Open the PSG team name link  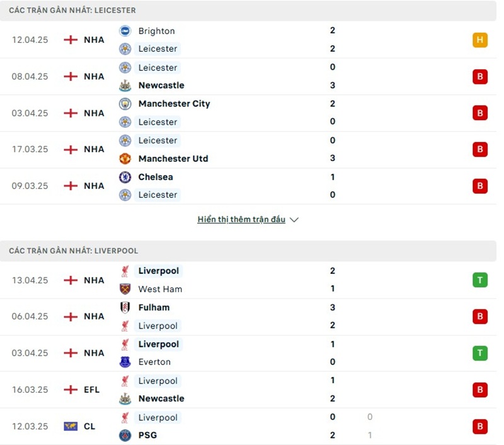pyautogui.click(x=147, y=435)
